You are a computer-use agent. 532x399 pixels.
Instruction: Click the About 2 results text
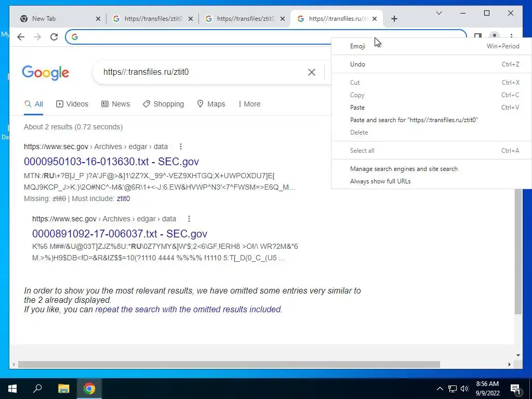coord(73,127)
